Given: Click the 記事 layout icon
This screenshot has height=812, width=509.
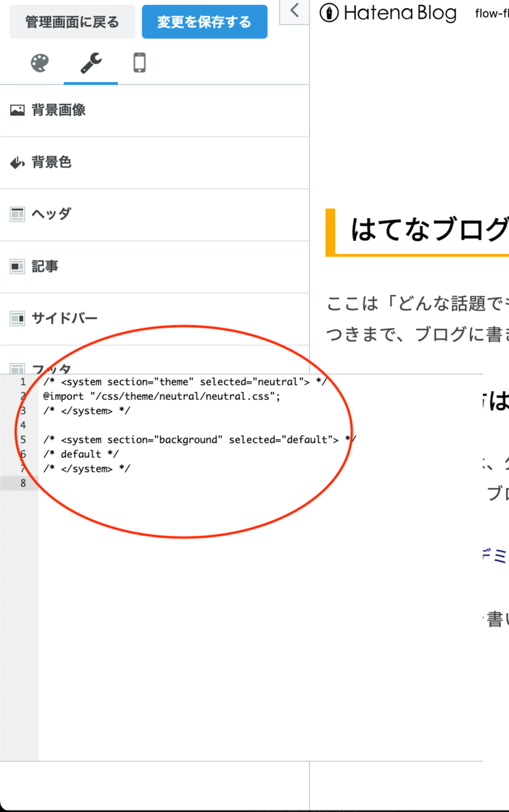Looking at the screenshot, I should coord(18,267).
